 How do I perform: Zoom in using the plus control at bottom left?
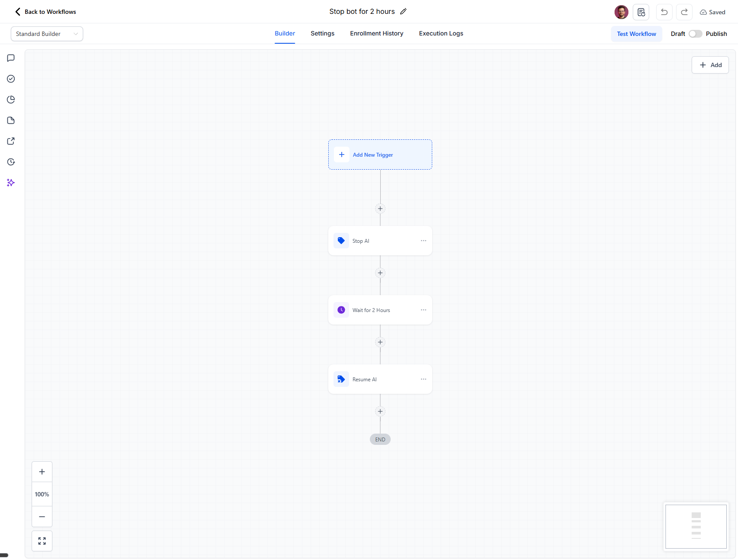pyautogui.click(x=42, y=471)
